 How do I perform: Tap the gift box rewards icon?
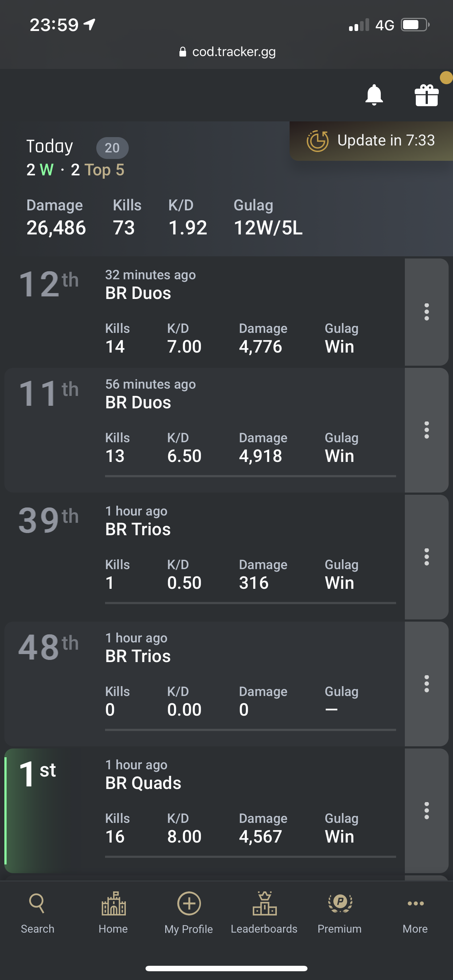tap(426, 95)
